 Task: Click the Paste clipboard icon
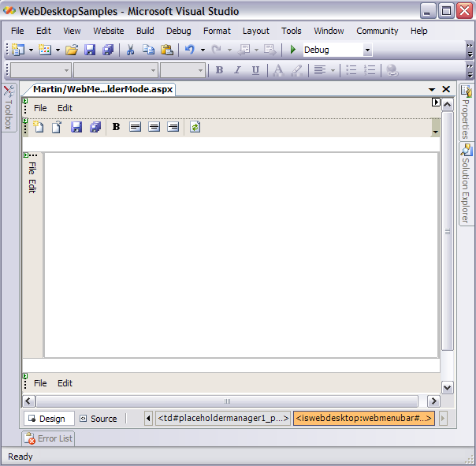coord(166,50)
